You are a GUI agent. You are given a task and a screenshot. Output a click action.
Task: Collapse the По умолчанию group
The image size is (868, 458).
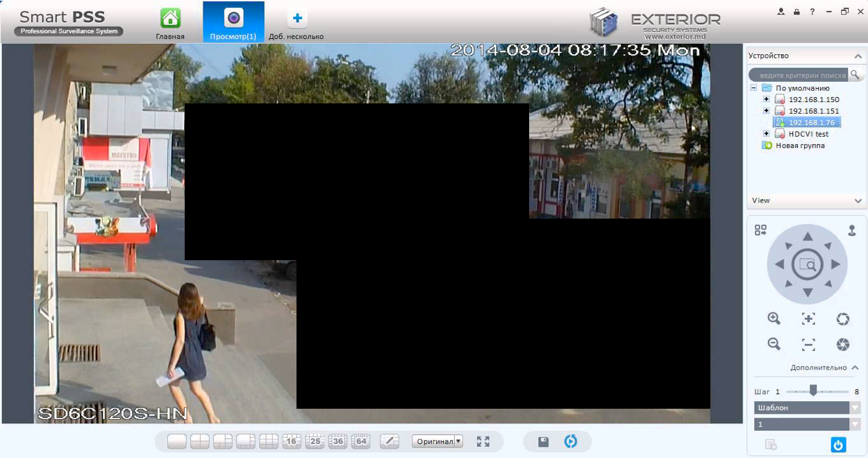[x=754, y=88]
